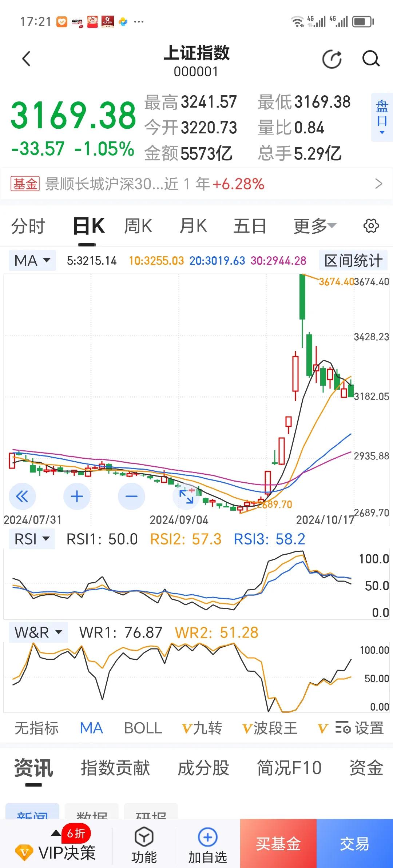
Task: Tap the 基金 tag label
Action: pyautogui.click(x=25, y=184)
